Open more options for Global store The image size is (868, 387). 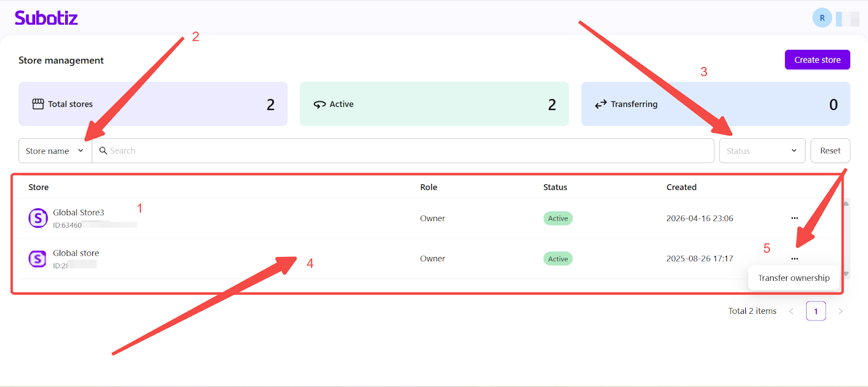pyautogui.click(x=794, y=259)
